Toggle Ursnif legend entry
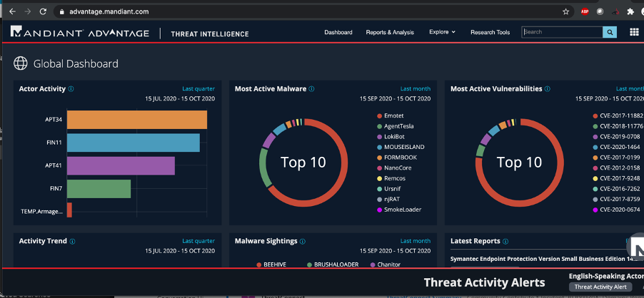Image resolution: width=644 pixels, height=298 pixels. (389, 188)
